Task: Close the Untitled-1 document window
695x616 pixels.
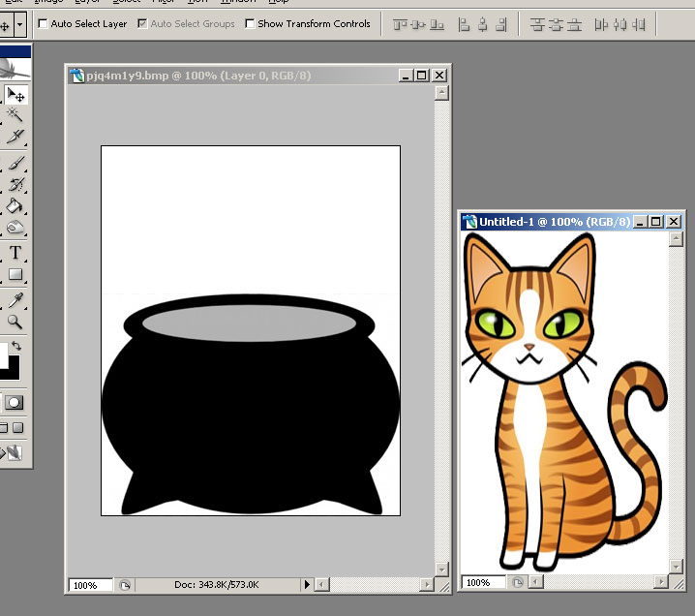Action: click(674, 221)
